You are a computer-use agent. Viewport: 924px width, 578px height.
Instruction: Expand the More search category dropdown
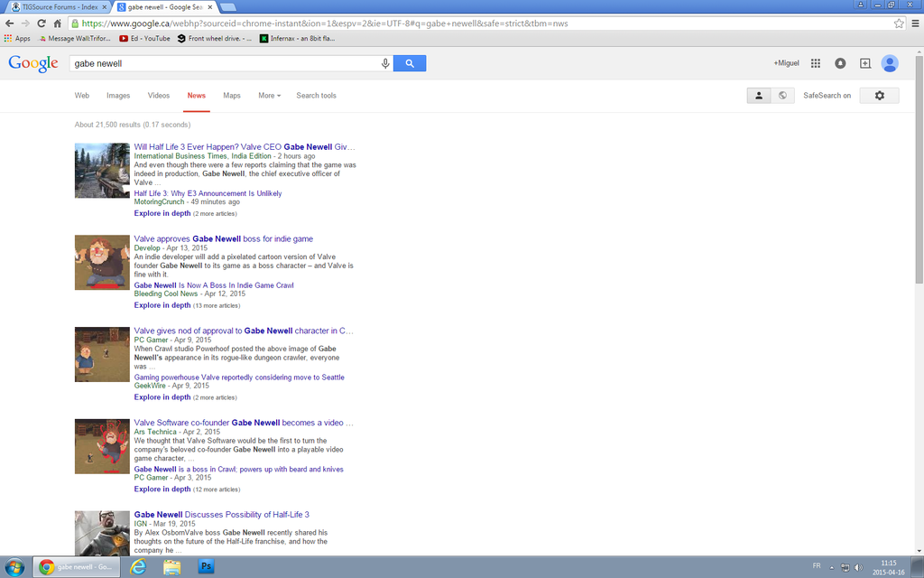(x=269, y=96)
